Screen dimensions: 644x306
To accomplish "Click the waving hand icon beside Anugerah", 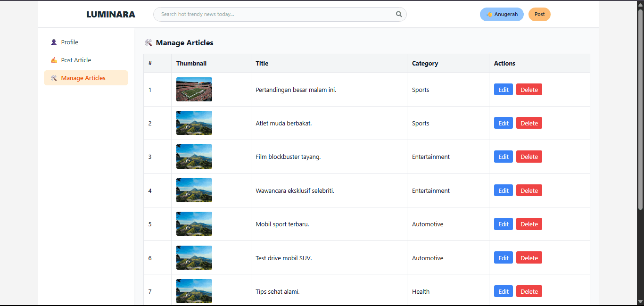I will [489, 15].
